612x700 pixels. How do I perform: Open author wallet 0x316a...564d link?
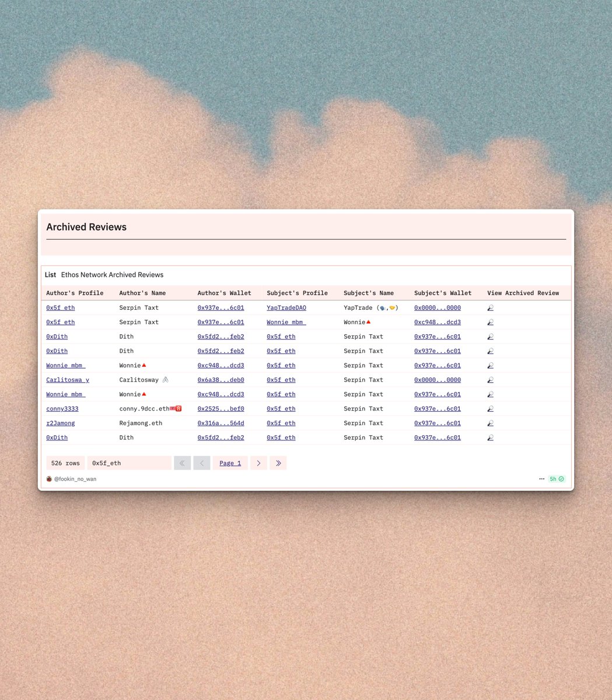coord(221,423)
